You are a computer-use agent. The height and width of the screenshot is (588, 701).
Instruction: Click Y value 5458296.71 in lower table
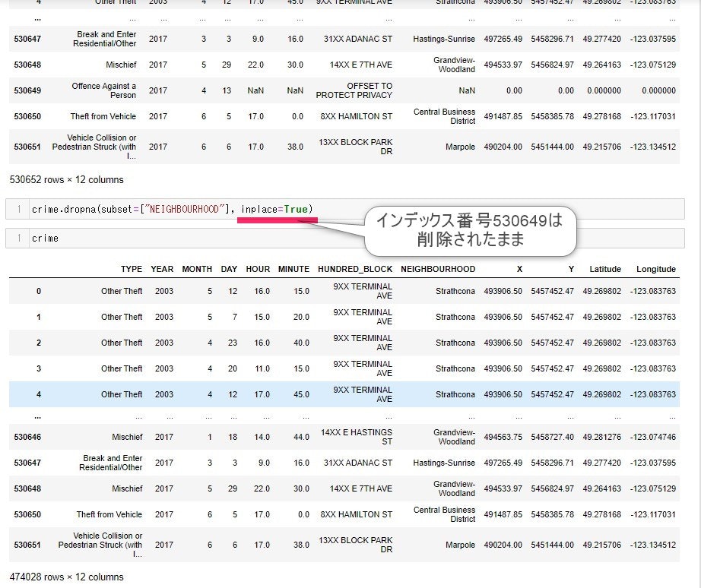[x=552, y=463]
